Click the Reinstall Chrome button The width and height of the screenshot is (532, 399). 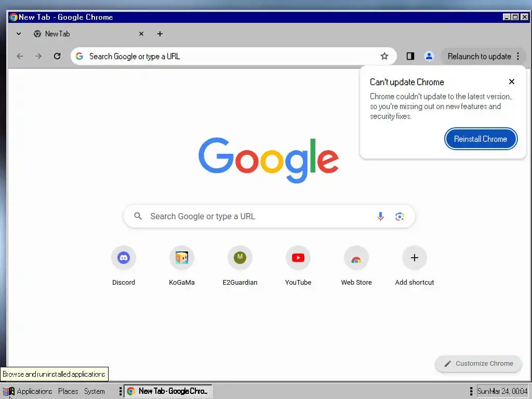pyautogui.click(x=481, y=139)
